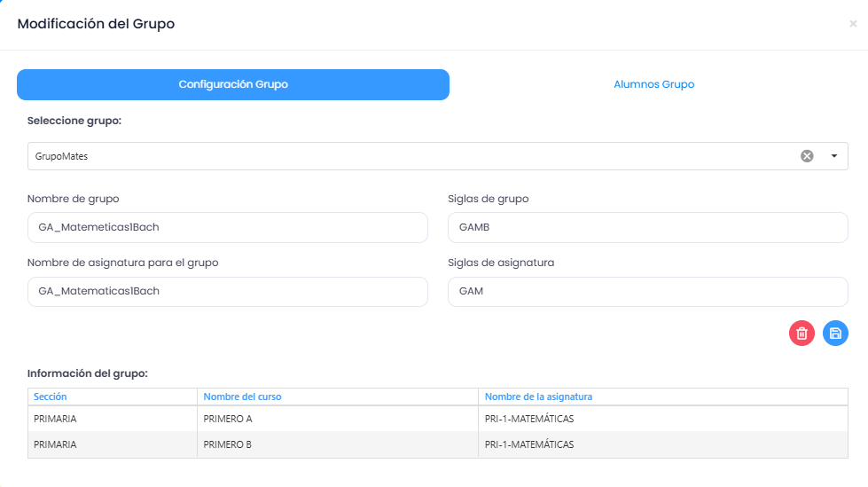Click PRIMARIA cell in the first row

click(x=55, y=419)
